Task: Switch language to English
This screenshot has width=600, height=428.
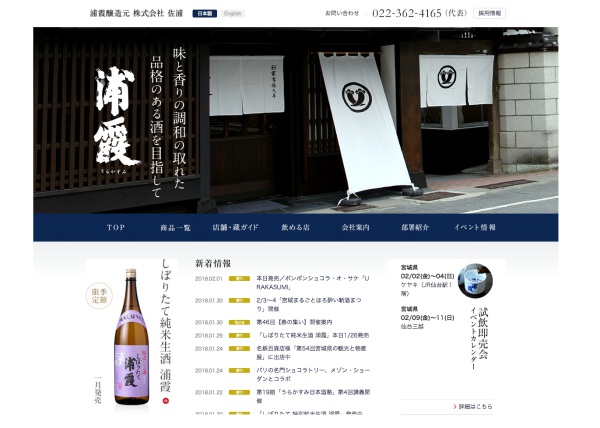Action: 233,13
